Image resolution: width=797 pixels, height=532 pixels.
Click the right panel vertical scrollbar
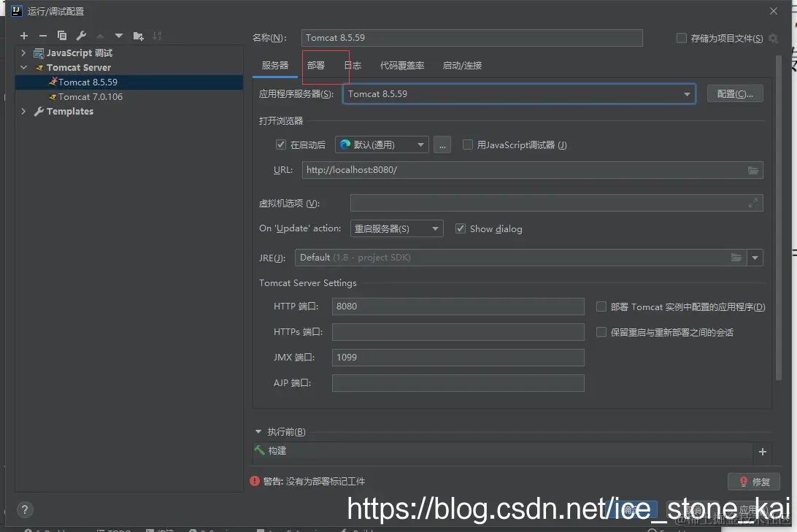coord(779,218)
